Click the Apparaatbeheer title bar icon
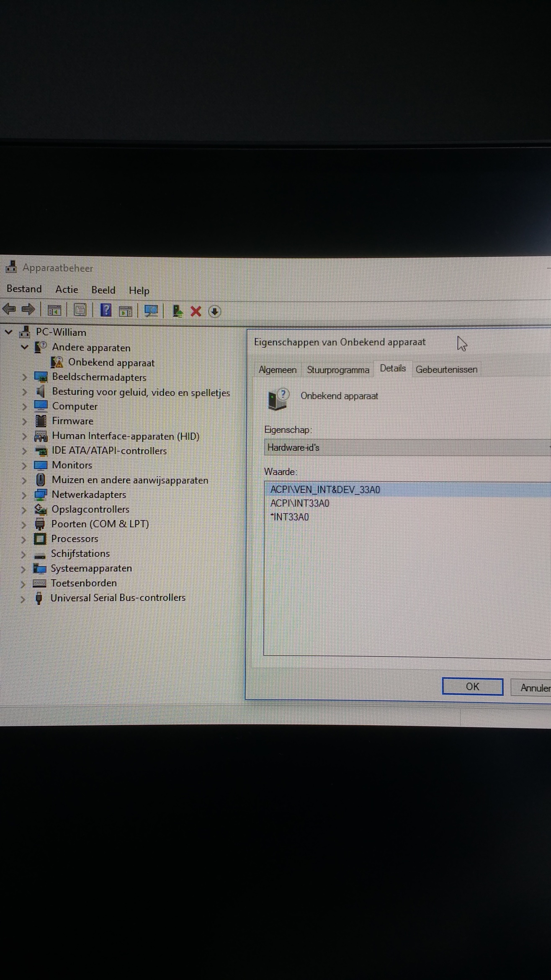 pos(11,267)
